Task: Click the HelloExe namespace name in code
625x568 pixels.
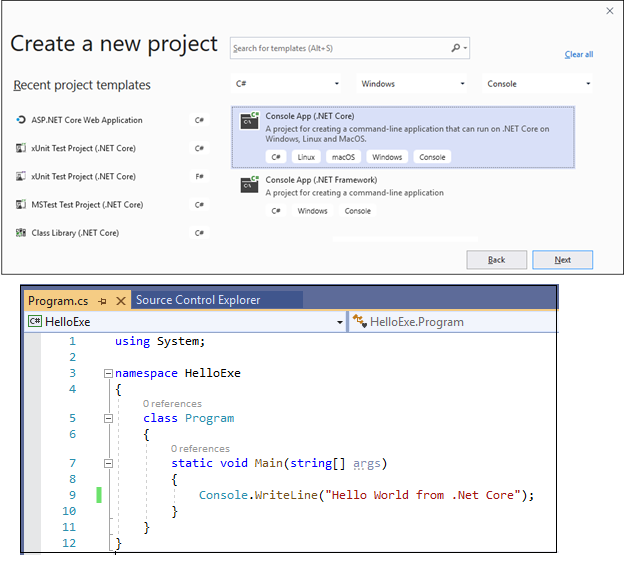Action: (212, 373)
